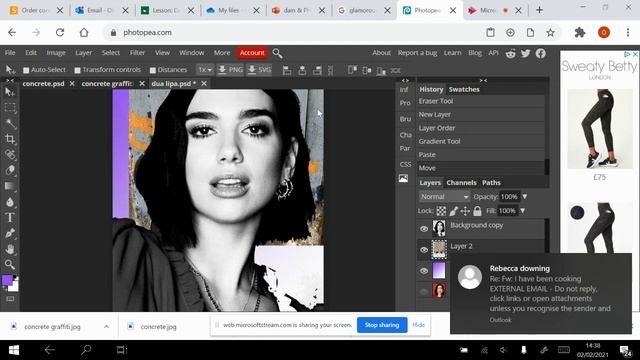Hide the purple gradient layer
Viewport: 640px width, 360px height.
pyautogui.click(x=424, y=271)
